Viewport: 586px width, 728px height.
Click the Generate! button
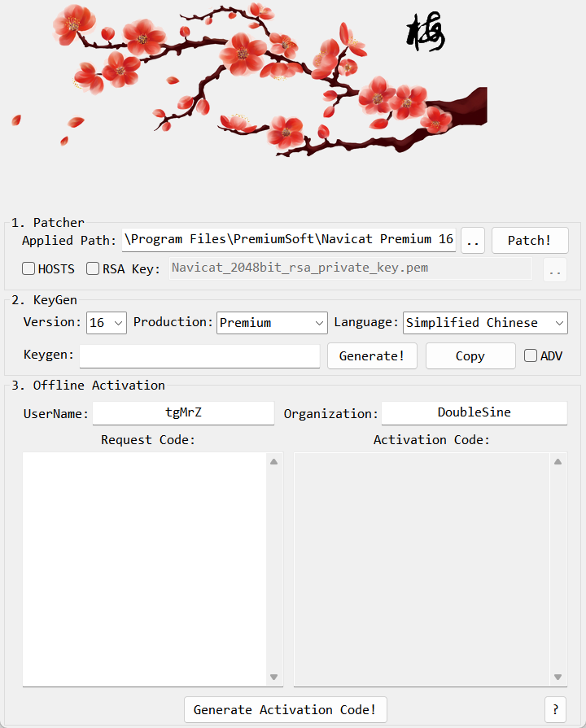pyautogui.click(x=372, y=356)
